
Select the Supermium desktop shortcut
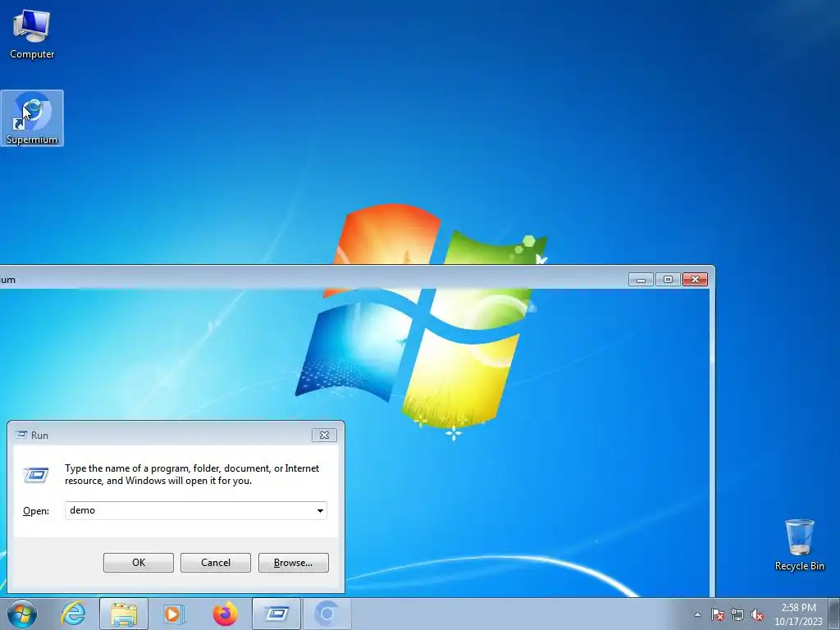click(32, 118)
